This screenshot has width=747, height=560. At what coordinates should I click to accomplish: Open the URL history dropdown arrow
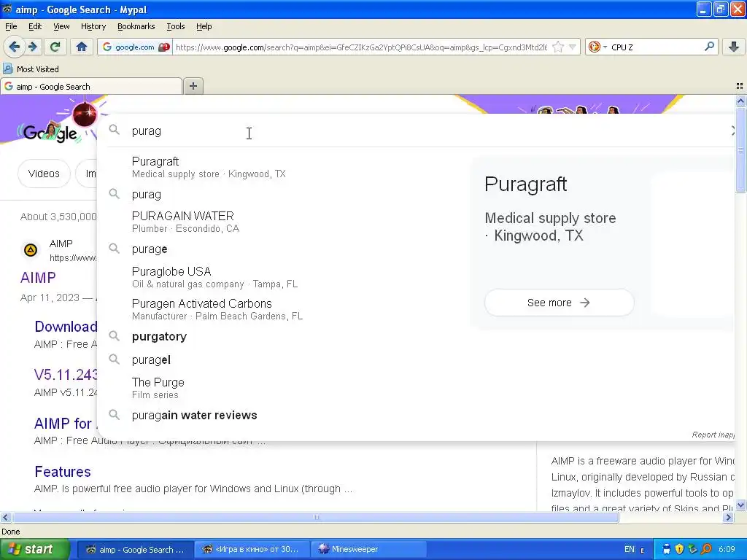(572, 47)
